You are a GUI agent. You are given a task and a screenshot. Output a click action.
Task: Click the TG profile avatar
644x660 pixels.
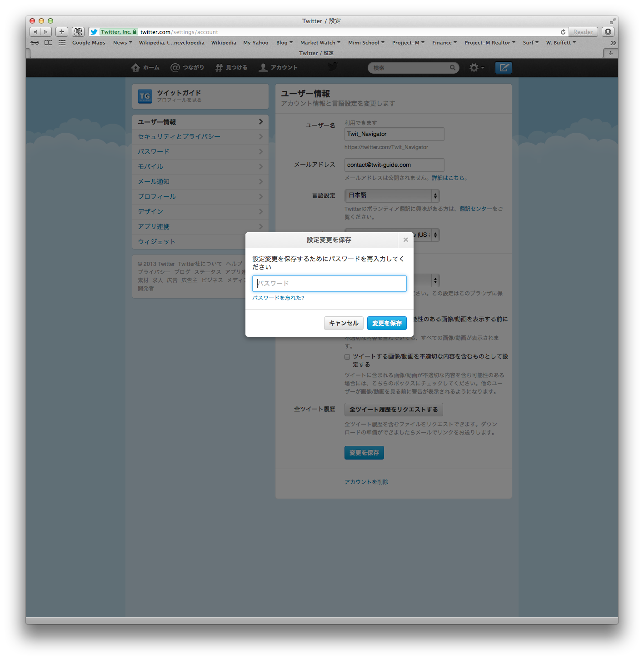tap(145, 96)
